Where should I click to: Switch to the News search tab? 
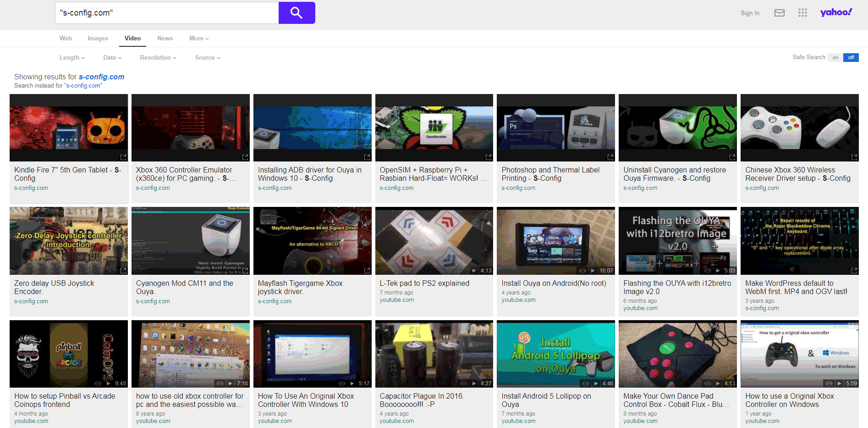coord(165,39)
